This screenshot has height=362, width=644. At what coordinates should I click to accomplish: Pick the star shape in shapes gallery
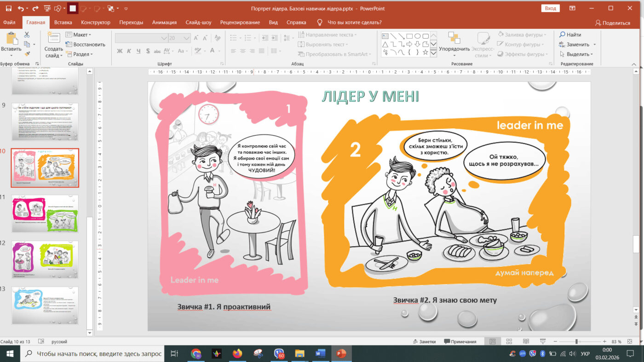point(425,52)
